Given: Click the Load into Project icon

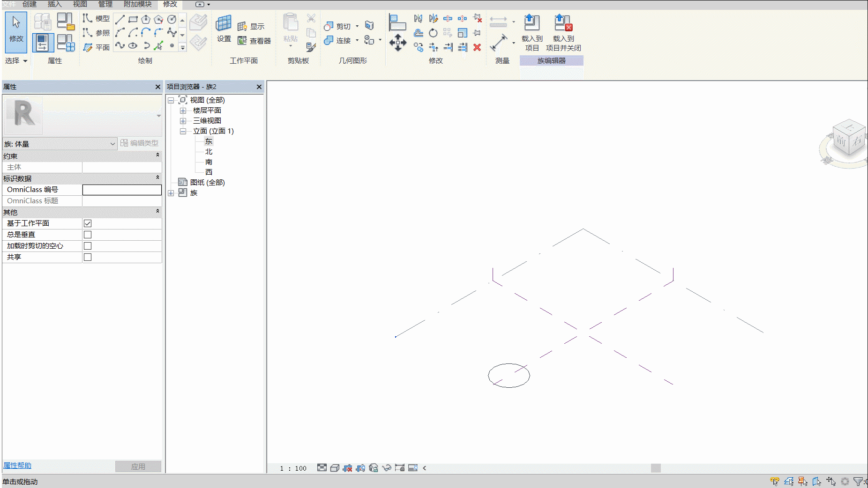Looking at the screenshot, I should (x=531, y=22).
